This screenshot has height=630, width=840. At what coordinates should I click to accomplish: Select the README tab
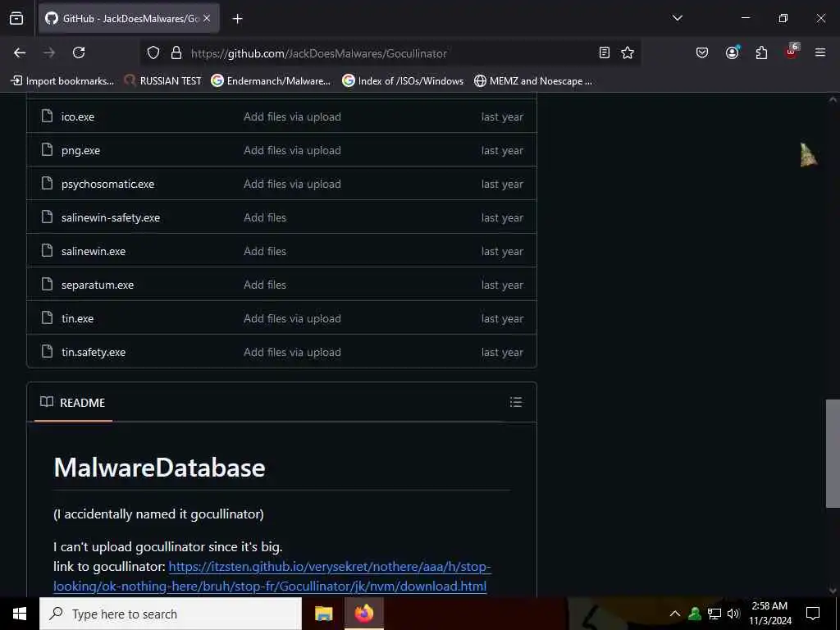73,403
